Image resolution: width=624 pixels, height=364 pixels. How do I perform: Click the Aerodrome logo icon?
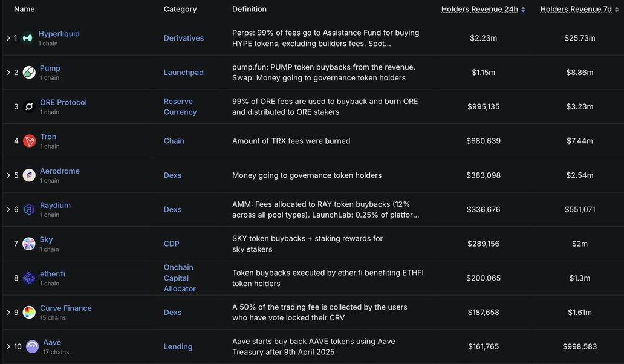click(29, 175)
